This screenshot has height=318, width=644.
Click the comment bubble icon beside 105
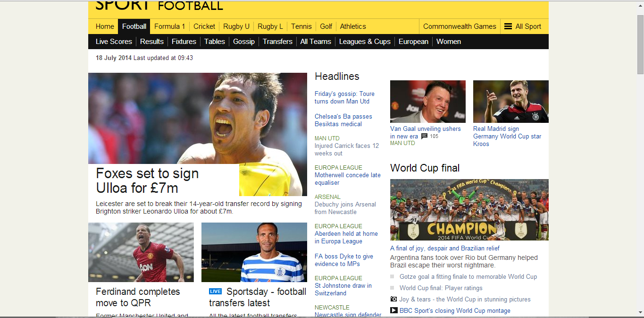424,136
